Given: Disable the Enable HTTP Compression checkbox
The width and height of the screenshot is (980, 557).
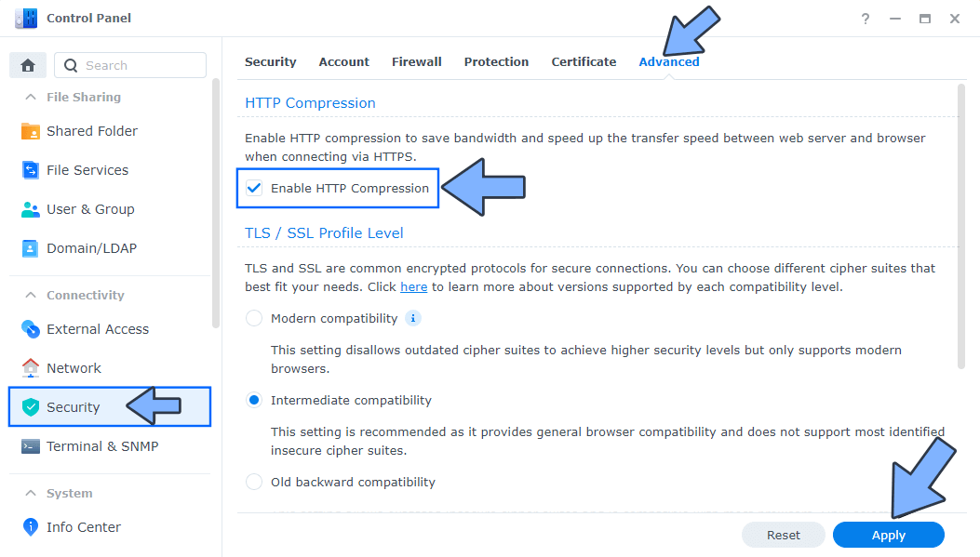Looking at the screenshot, I should [254, 188].
